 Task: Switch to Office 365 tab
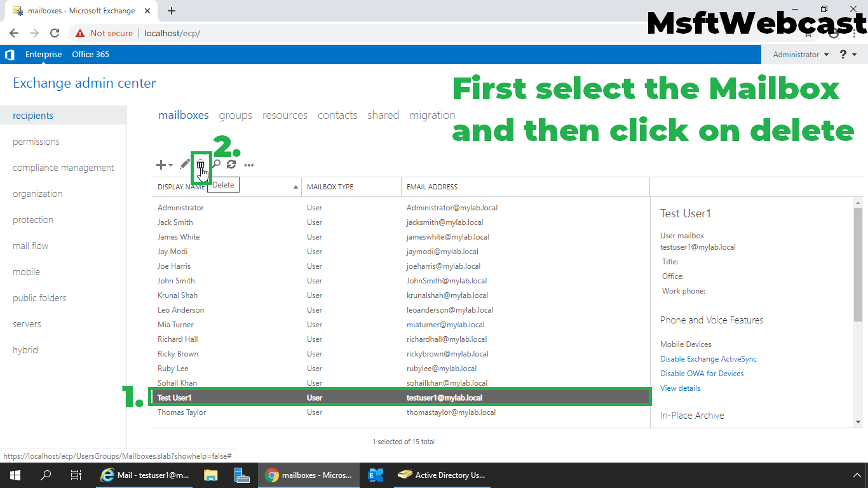[91, 55]
